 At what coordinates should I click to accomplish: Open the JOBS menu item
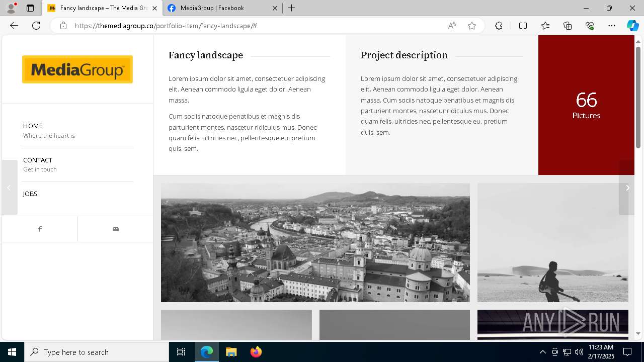coord(30,194)
